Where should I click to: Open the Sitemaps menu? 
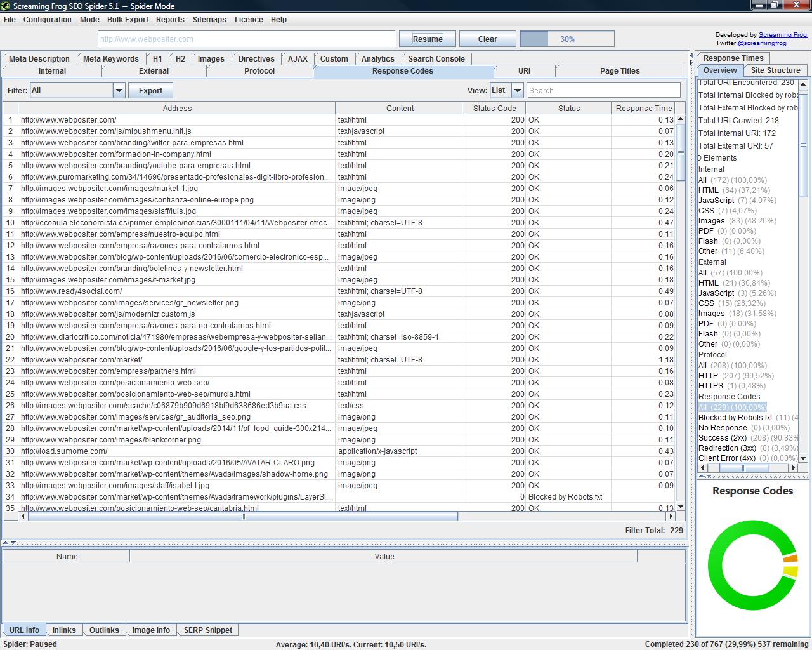209,20
